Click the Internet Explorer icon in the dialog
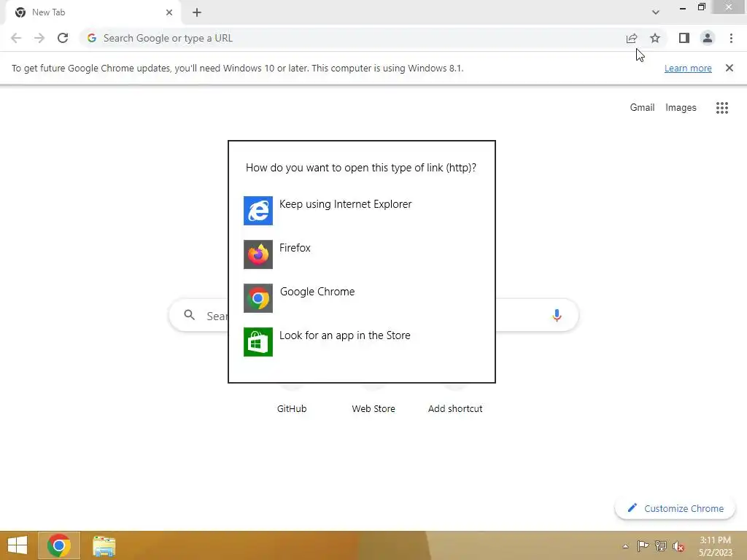 coord(258,211)
